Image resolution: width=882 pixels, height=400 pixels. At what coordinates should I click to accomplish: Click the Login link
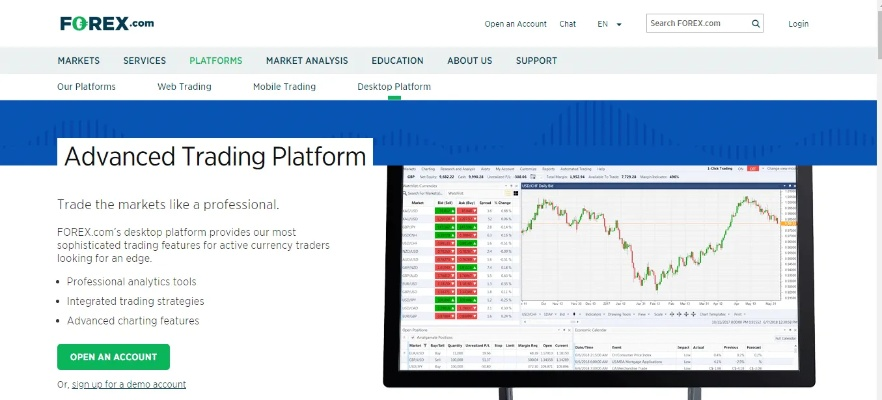798,24
